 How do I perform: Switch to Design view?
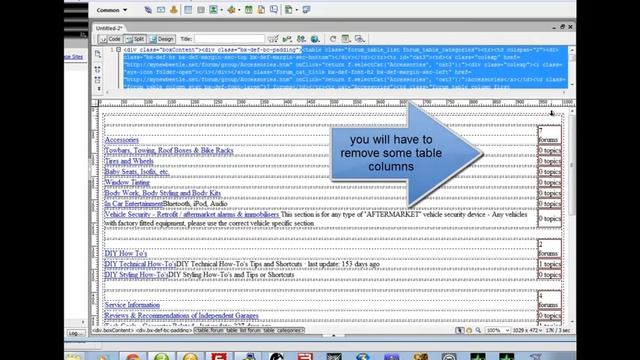(162, 39)
